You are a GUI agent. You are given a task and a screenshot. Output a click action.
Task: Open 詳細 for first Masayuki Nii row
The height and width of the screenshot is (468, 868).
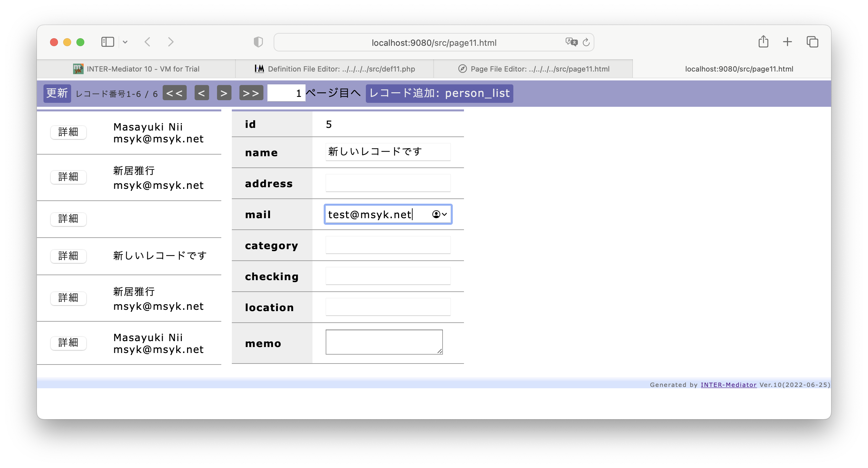click(68, 132)
